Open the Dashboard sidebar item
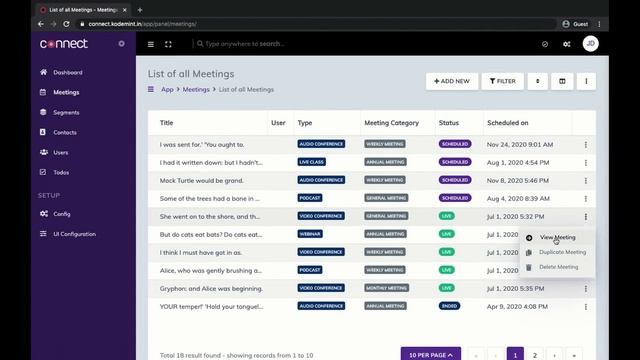The image size is (640, 360). (67, 73)
